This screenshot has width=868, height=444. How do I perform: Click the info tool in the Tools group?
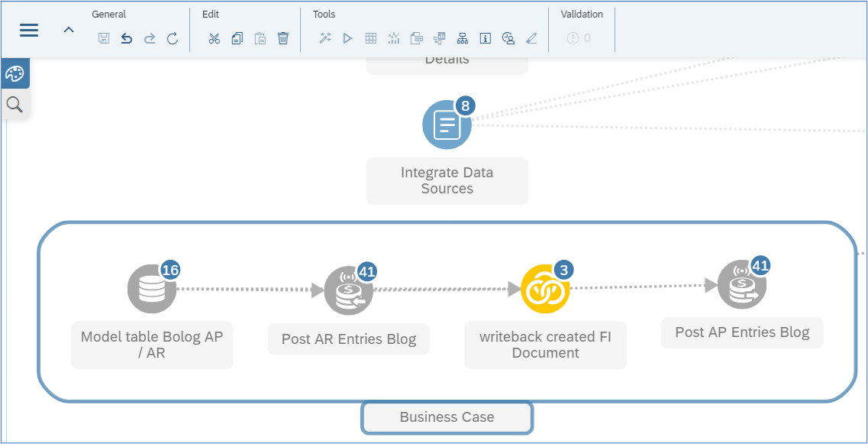click(x=485, y=37)
